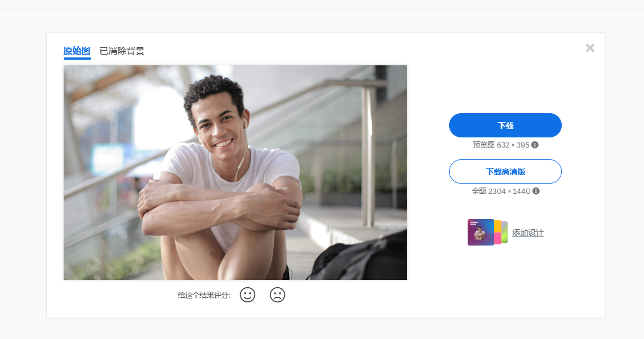Switch to the 原始图 tab
Viewport: 644px width, 339px height.
(77, 51)
